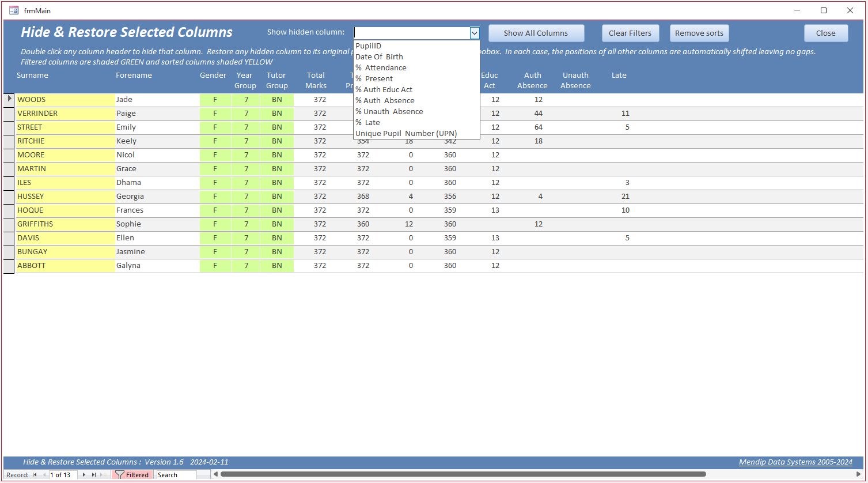Click the forename cell Galyna
This screenshot has width=868, height=483.
[157, 266]
